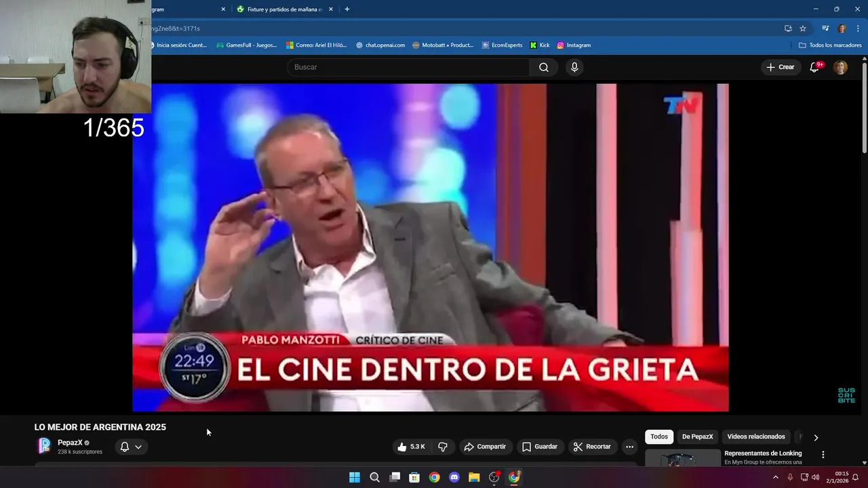
Task: Toggle PepazX subscription notification bell dropdown
Action: tap(131, 447)
